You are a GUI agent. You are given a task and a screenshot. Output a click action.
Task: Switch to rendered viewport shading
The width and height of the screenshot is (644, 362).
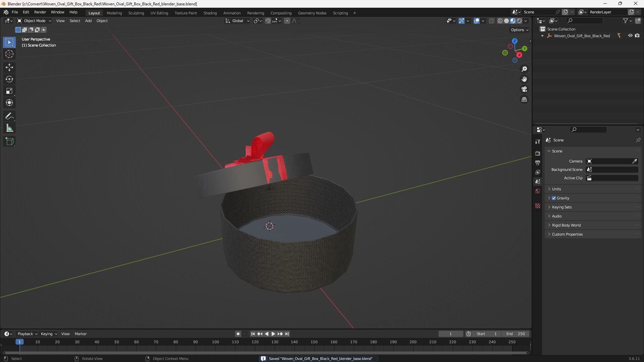pos(519,21)
